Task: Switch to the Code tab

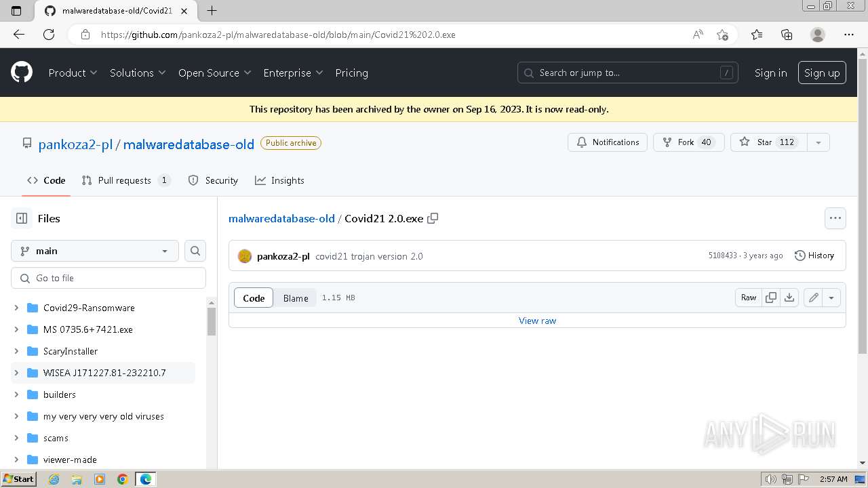Action: (x=46, y=180)
